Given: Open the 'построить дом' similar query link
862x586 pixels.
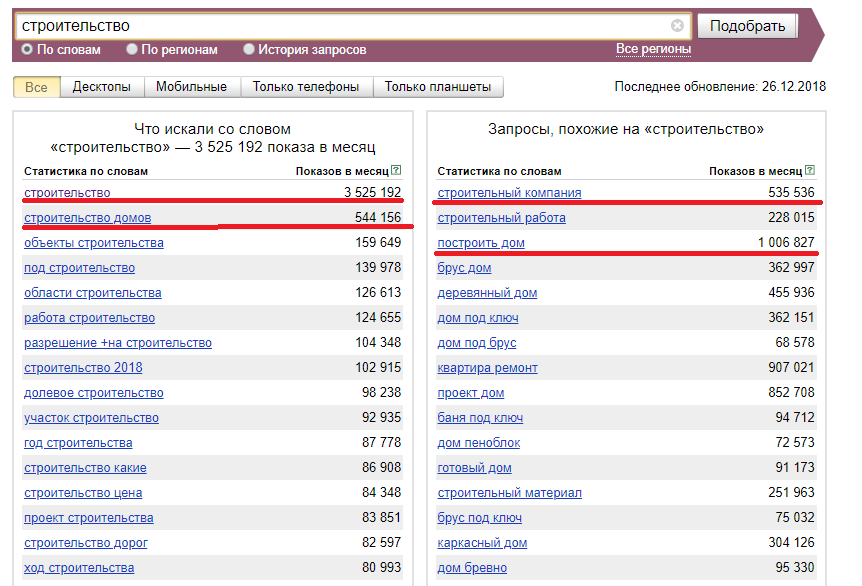Looking at the screenshot, I should (x=481, y=243).
